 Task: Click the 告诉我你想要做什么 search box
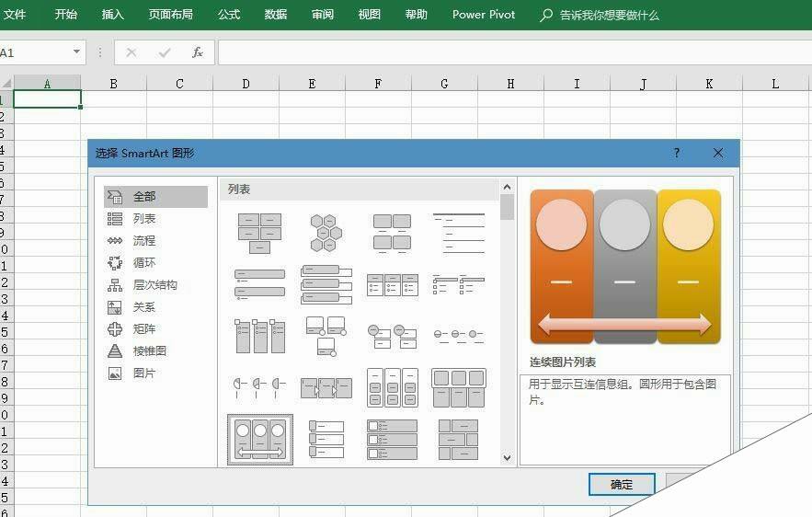(x=600, y=15)
